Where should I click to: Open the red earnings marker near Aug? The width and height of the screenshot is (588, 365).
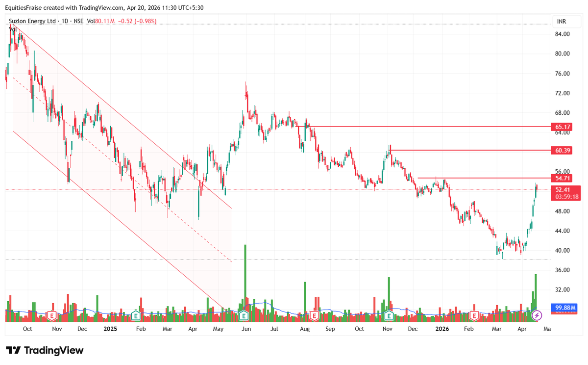(314, 315)
